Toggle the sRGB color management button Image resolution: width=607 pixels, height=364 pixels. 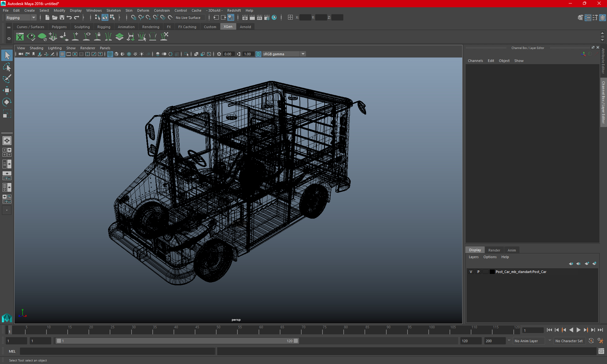coord(258,54)
